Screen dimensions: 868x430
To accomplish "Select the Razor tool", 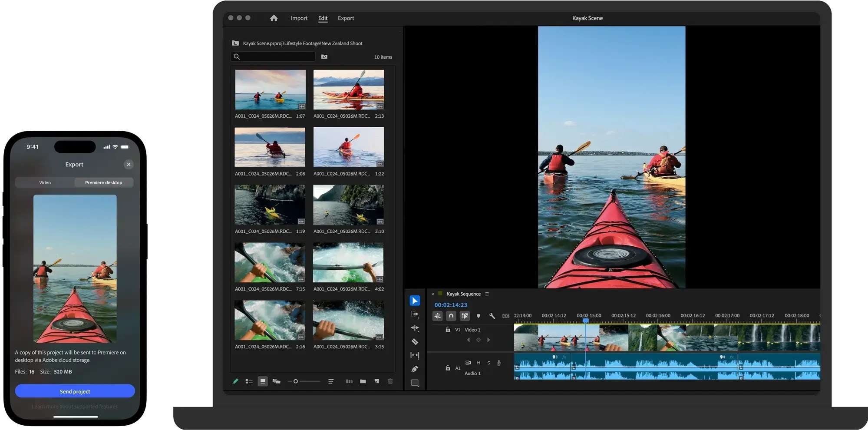I will pos(415,342).
